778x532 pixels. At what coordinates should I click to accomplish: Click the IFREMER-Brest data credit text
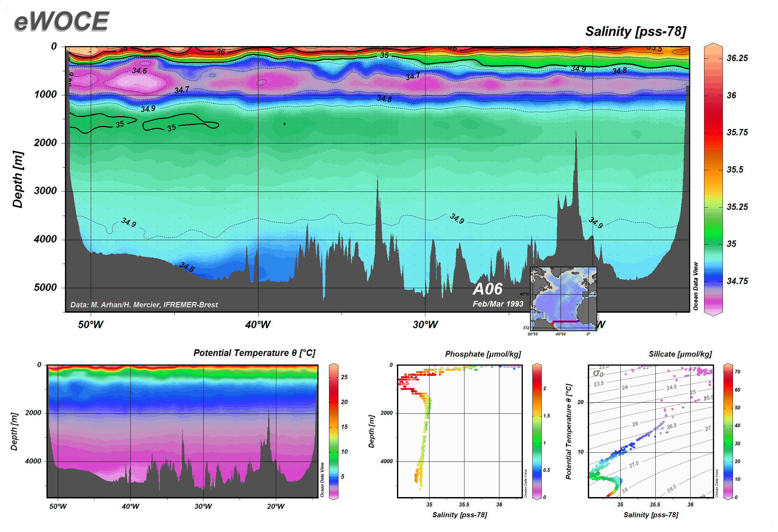coord(144,305)
